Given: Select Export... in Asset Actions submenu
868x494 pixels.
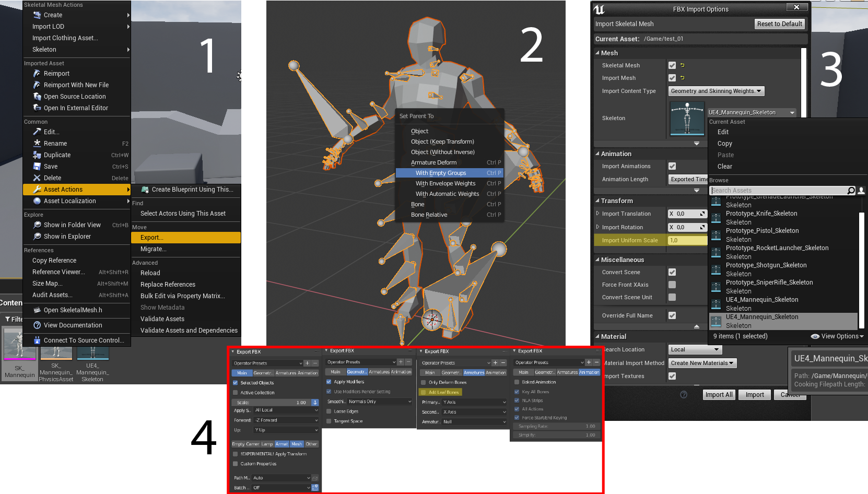Looking at the screenshot, I should [186, 238].
